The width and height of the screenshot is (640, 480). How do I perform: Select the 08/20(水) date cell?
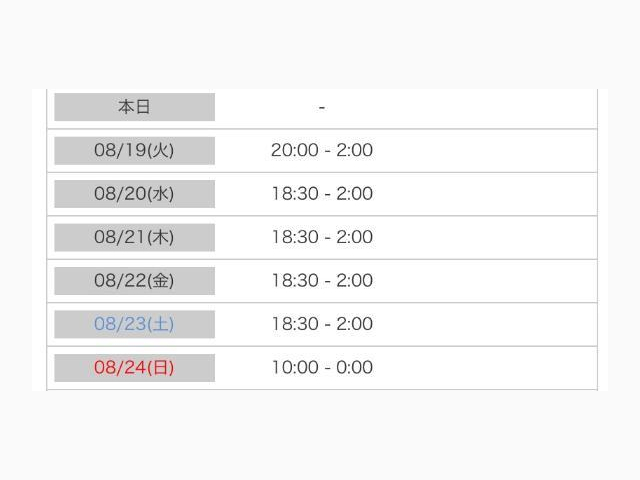[134, 194]
